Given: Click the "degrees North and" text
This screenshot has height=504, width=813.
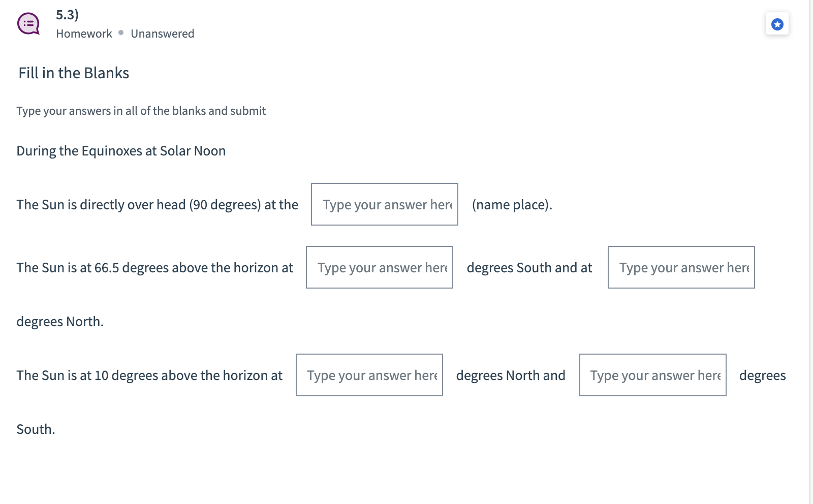Looking at the screenshot, I should [x=511, y=375].
